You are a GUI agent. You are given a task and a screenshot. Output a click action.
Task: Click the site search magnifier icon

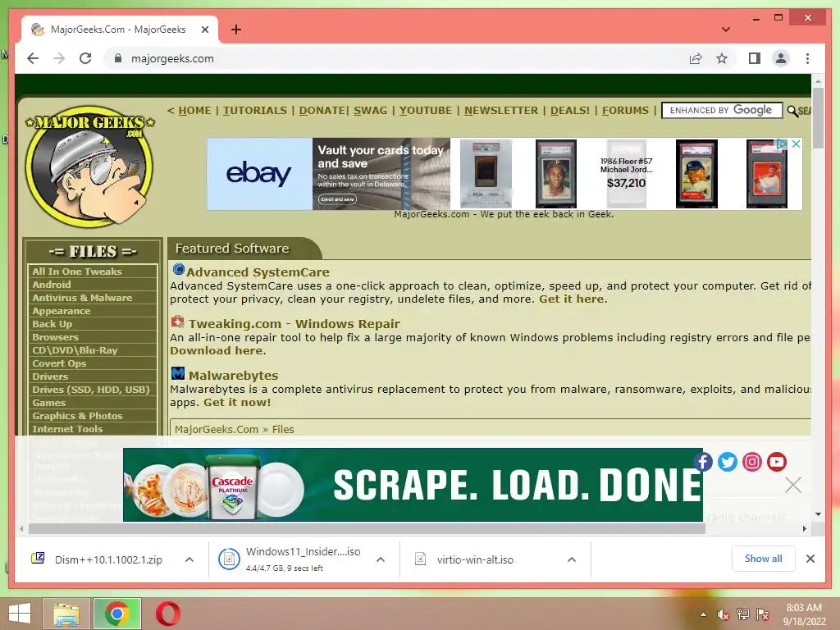(x=792, y=111)
